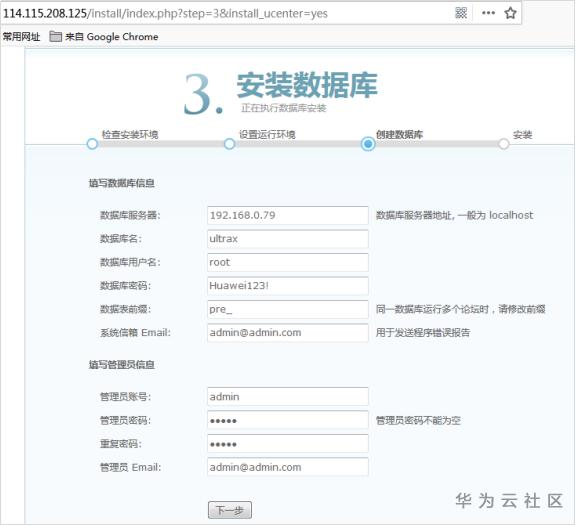Click the QR code icon in address bar
The height and width of the screenshot is (526, 576).
pyautogui.click(x=461, y=13)
